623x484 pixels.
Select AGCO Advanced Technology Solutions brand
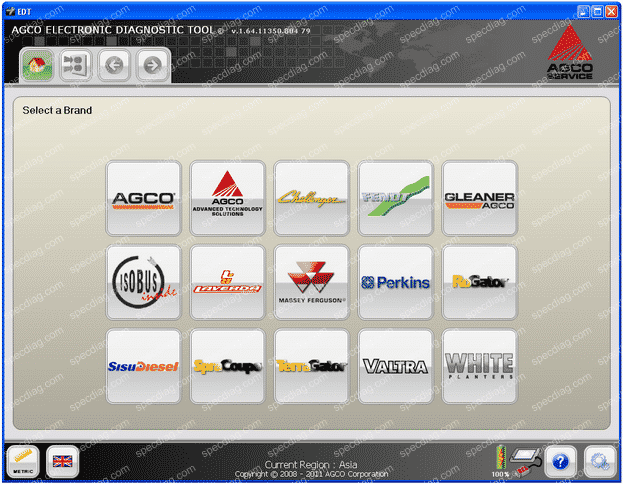pyautogui.click(x=228, y=198)
